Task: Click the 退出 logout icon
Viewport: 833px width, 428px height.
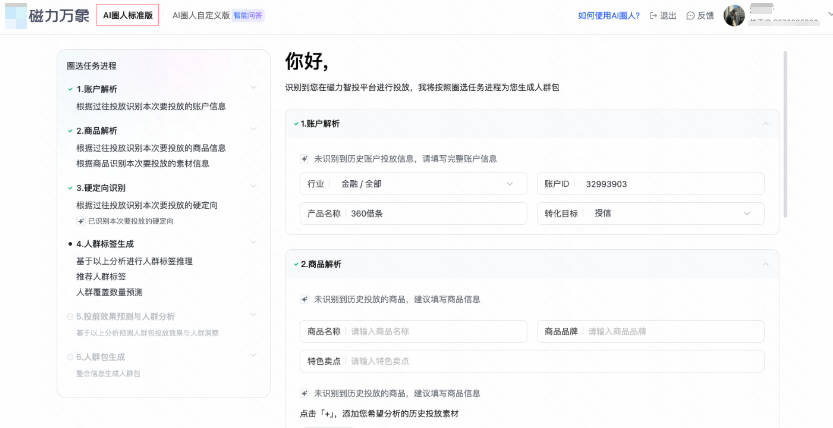Action: [x=653, y=16]
